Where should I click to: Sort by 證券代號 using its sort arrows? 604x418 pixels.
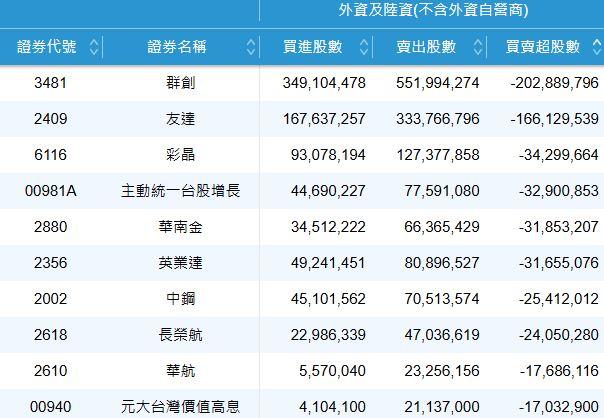94,47
